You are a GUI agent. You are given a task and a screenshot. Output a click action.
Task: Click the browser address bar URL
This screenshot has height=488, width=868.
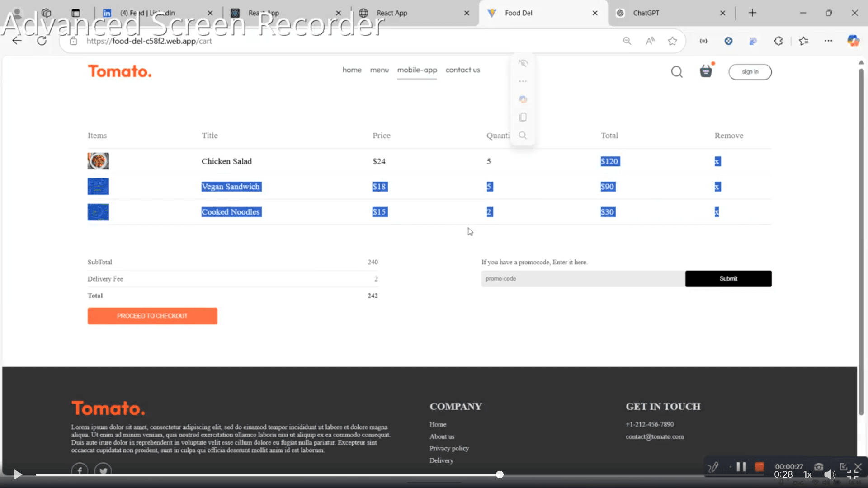click(x=149, y=41)
